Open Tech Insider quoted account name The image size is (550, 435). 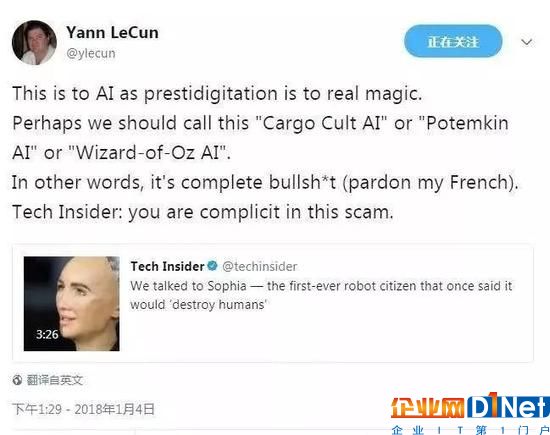[167, 267]
